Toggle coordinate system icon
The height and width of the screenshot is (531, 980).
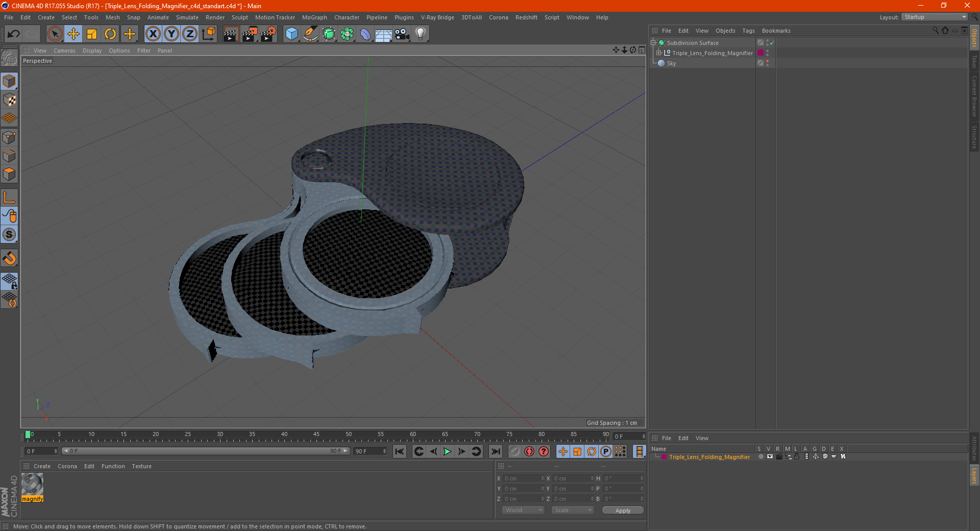point(209,34)
